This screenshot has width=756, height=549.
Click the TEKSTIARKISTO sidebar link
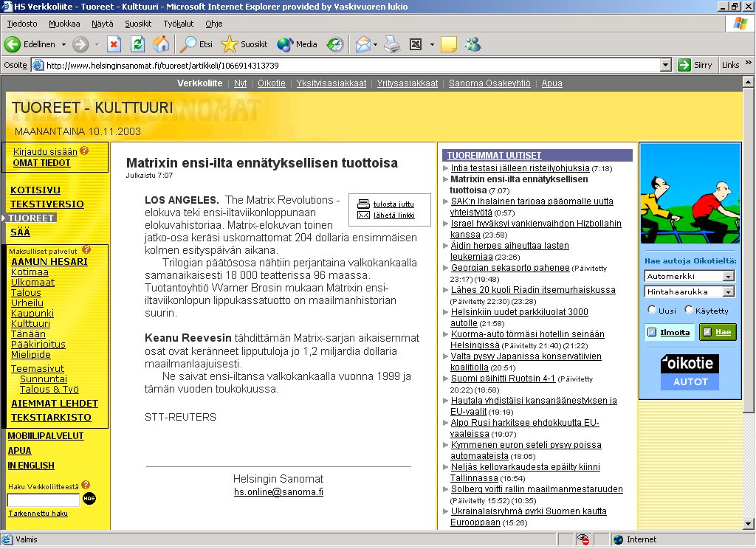pos(51,417)
